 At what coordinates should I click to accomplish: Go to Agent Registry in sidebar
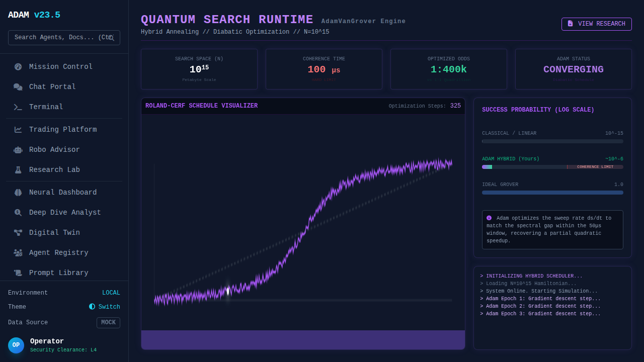(58, 253)
